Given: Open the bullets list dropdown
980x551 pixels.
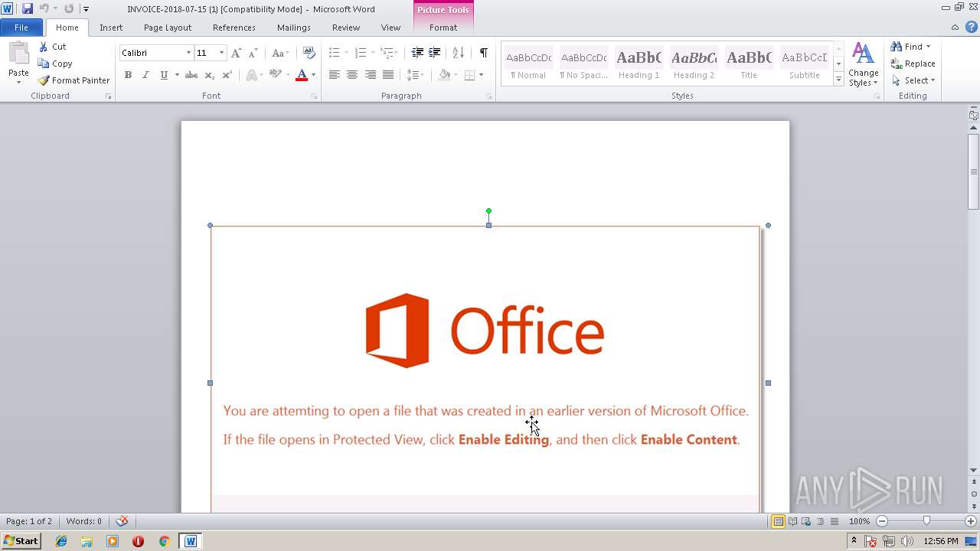Looking at the screenshot, I should coord(346,53).
